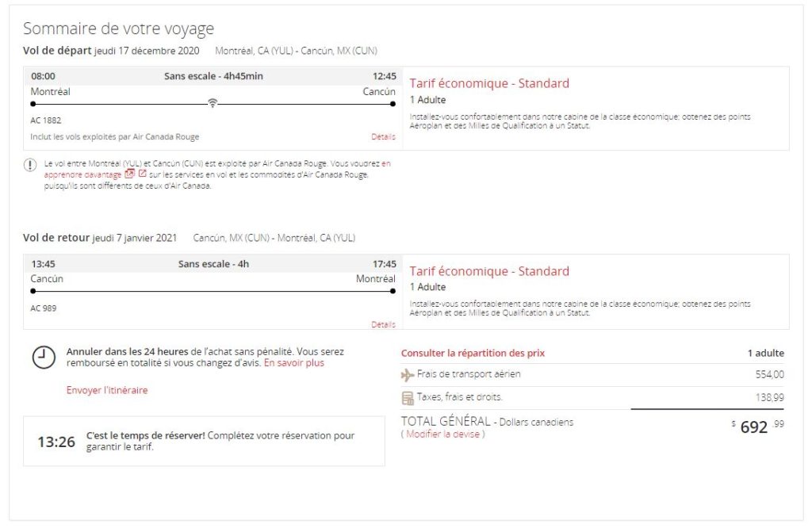812x528 pixels.
Task: Expand Détails for the Cancún–Montréal return flight
Action: 383,324
